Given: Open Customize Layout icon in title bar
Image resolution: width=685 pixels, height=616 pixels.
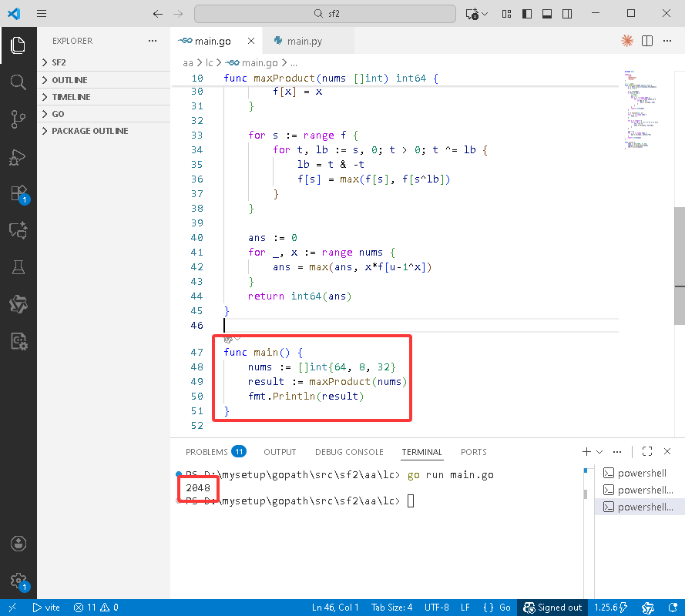Looking at the screenshot, I should [506, 14].
